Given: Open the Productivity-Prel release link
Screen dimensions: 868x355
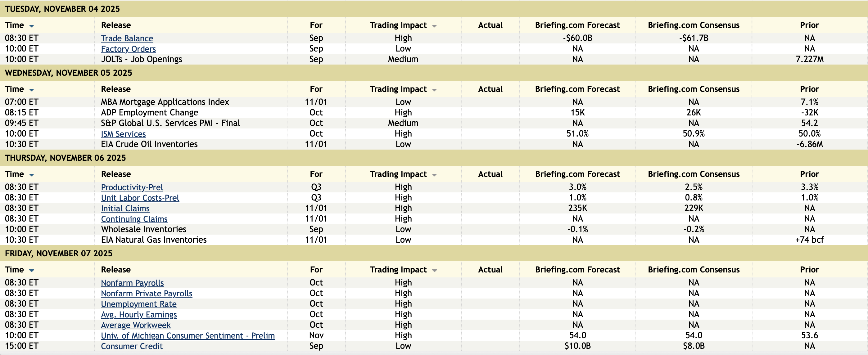Looking at the screenshot, I should pyautogui.click(x=132, y=187).
